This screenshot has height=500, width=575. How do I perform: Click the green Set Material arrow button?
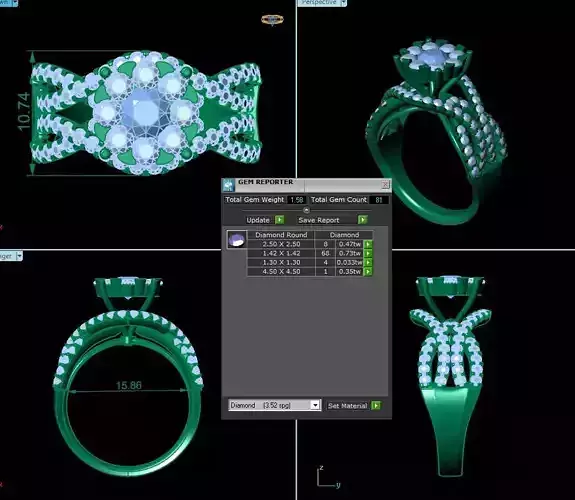coord(376,405)
